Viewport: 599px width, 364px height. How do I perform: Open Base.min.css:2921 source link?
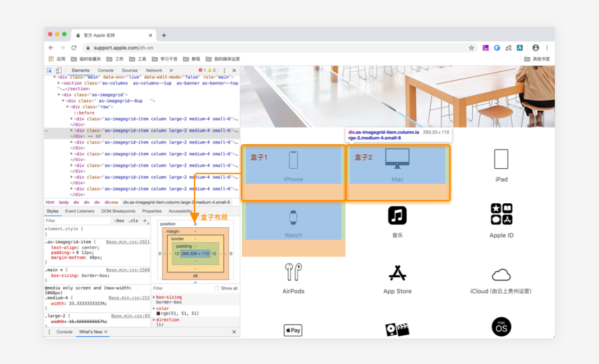point(128,242)
